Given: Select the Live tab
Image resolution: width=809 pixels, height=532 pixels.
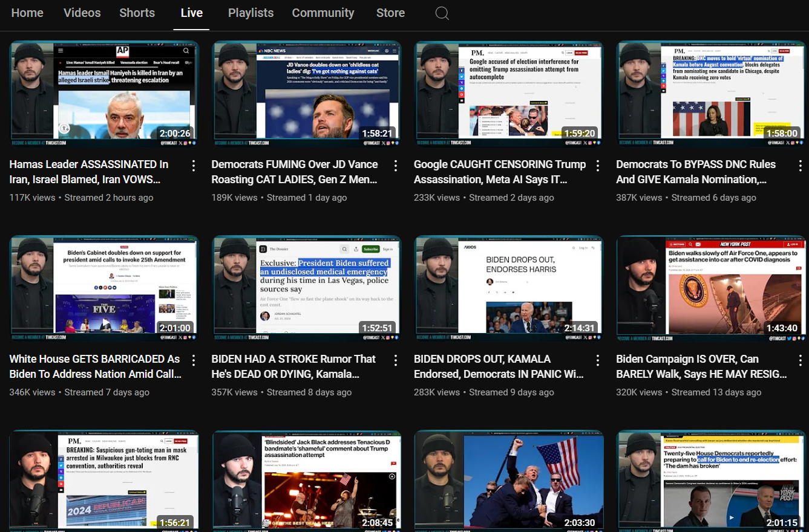Looking at the screenshot, I should tap(191, 13).
